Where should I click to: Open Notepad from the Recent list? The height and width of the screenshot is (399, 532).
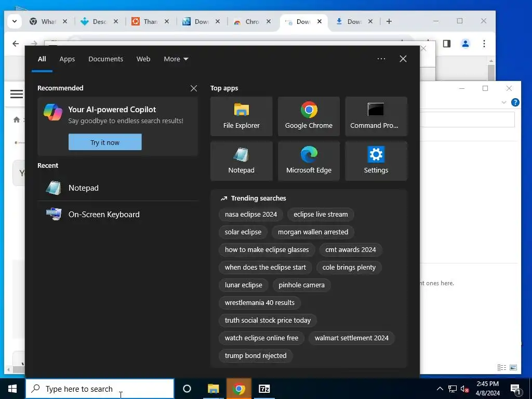118,188
